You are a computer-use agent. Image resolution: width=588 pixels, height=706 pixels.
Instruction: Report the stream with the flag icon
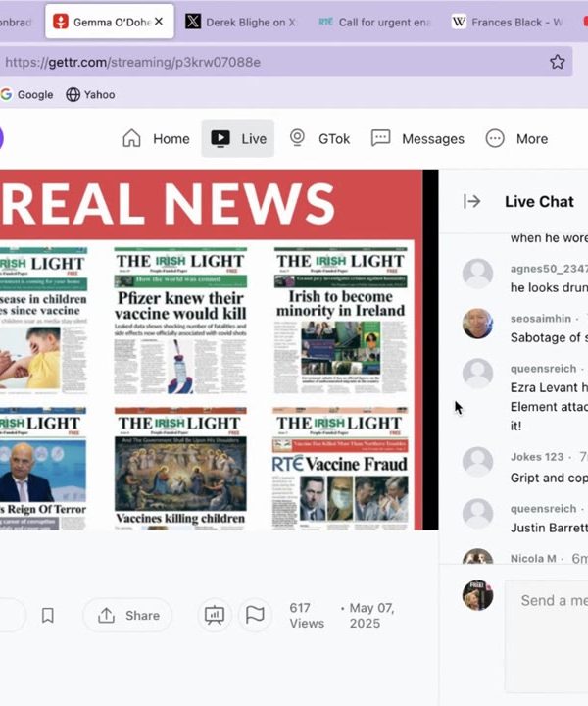(255, 615)
